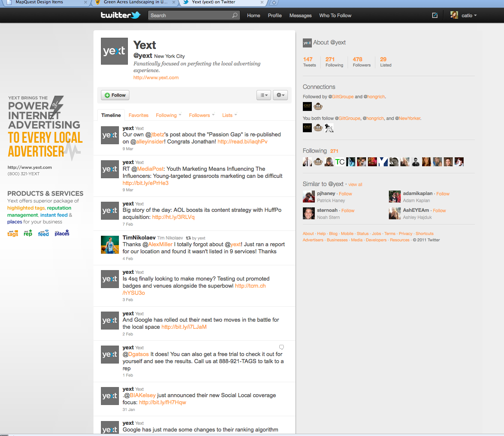
Task: Open the compose new tweet icon
Action: (435, 15)
